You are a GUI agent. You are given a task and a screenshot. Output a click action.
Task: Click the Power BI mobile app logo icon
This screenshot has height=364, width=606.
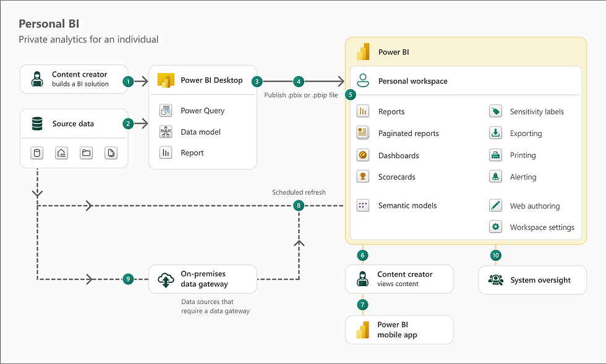pyautogui.click(x=362, y=329)
